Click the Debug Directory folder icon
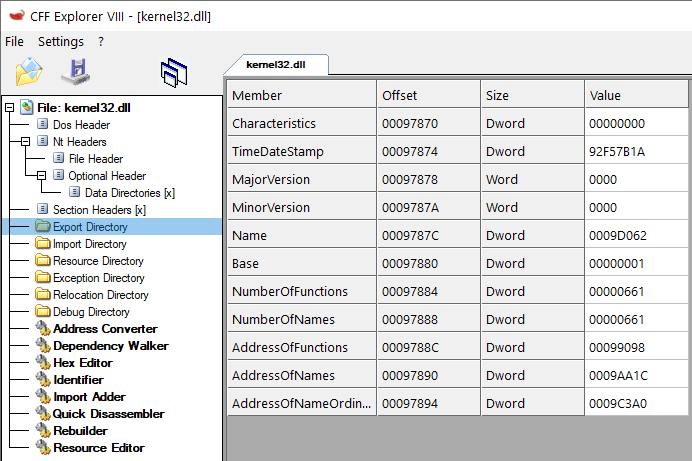This screenshot has width=692, height=461. [43, 311]
